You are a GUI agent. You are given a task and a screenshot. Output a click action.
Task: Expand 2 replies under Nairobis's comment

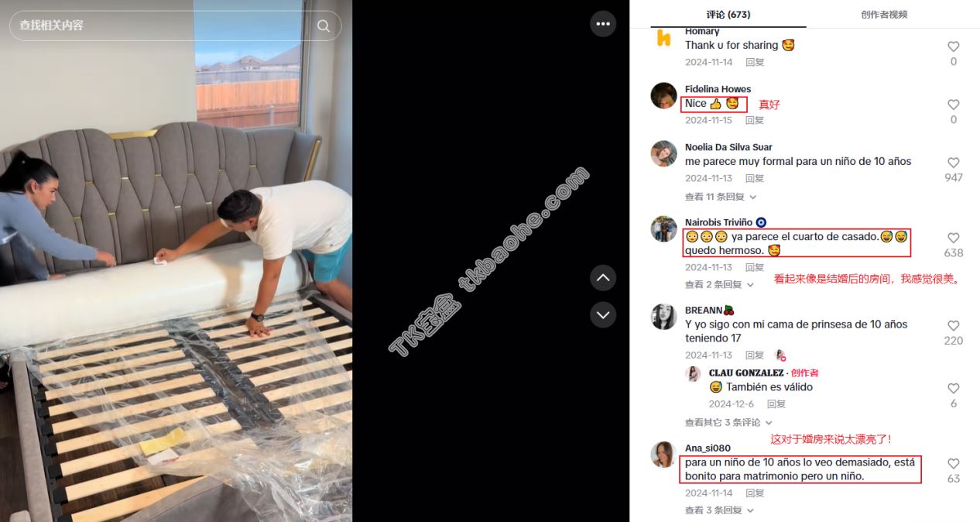[719, 284]
